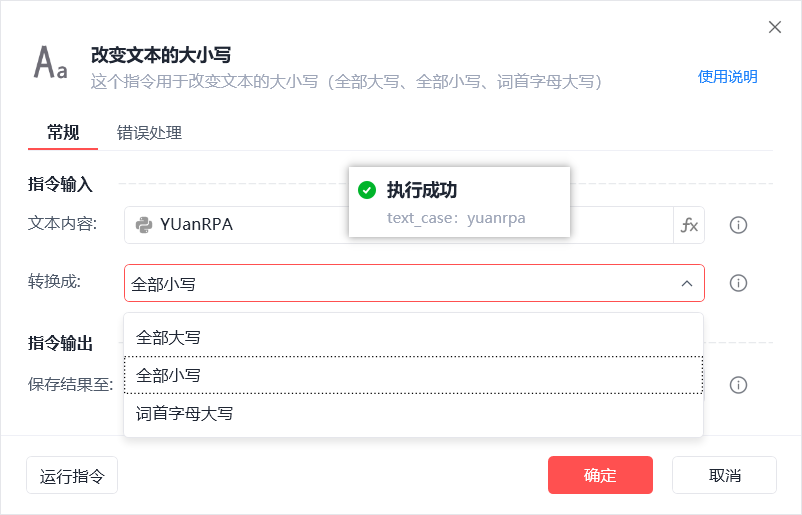Open the 使用说明 help link
Image resolution: width=802 pixels, height=515 pixels.
click(727, 77)
